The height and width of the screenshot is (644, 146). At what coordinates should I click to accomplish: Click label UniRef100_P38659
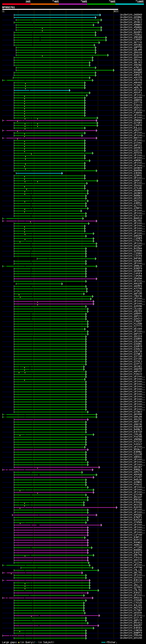pos(131,112)
